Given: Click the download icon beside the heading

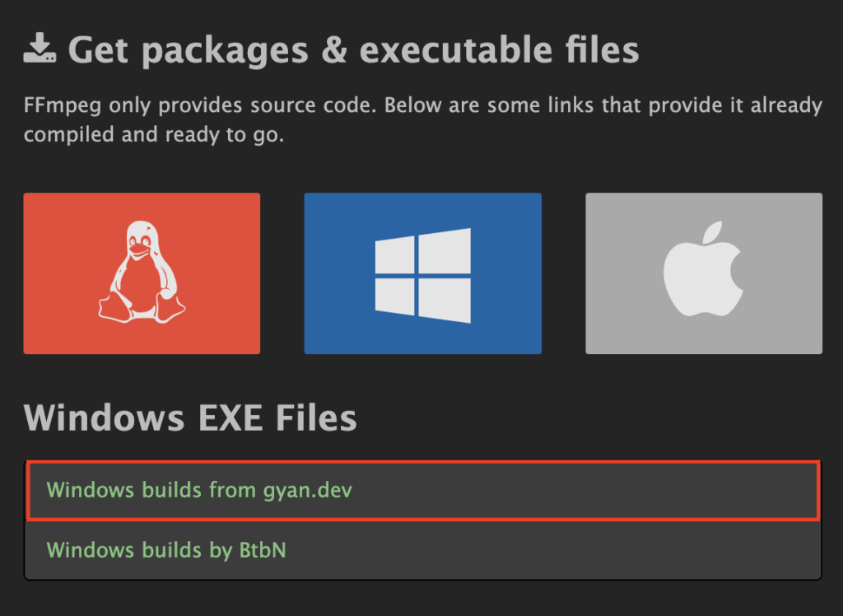Looking at the screenshot, I should 39,49.
